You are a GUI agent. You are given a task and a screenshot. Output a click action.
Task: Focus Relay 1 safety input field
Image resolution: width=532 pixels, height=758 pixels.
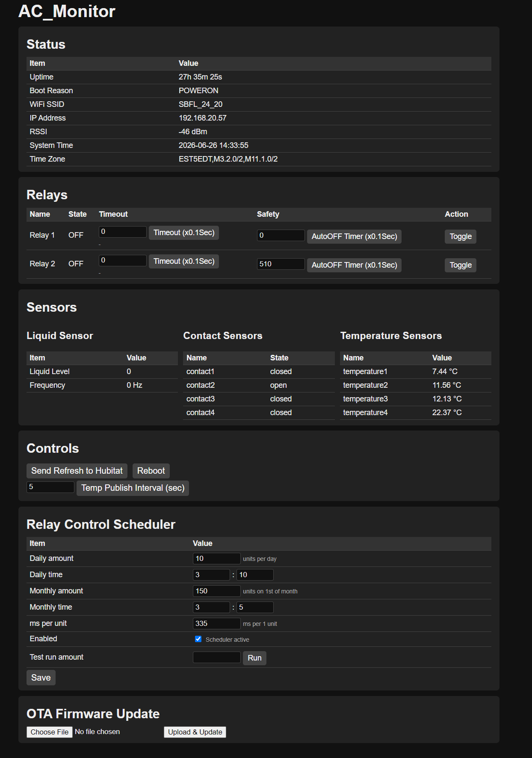tap(281, 235)
